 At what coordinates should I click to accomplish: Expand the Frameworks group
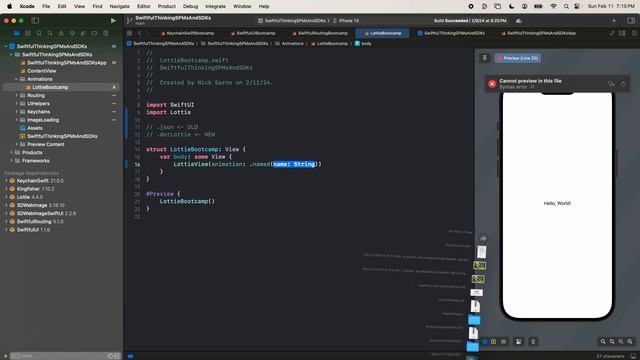click(11, 160)
